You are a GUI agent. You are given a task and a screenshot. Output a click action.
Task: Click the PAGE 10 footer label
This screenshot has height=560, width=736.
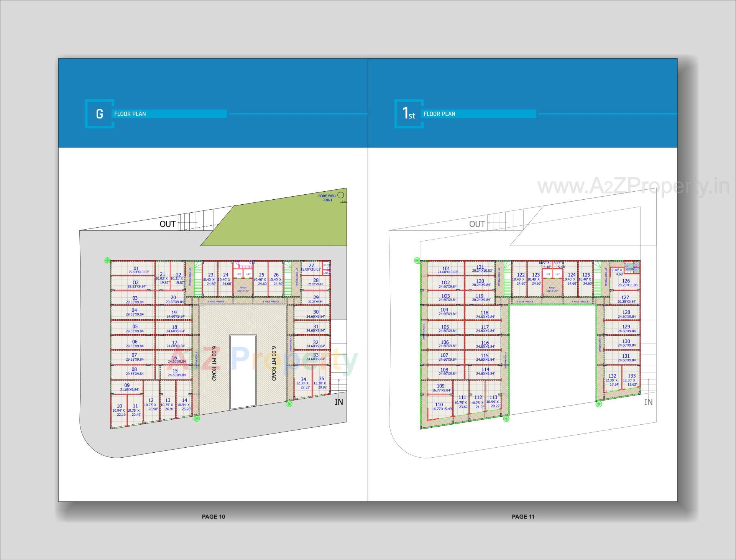coord(214,516)
